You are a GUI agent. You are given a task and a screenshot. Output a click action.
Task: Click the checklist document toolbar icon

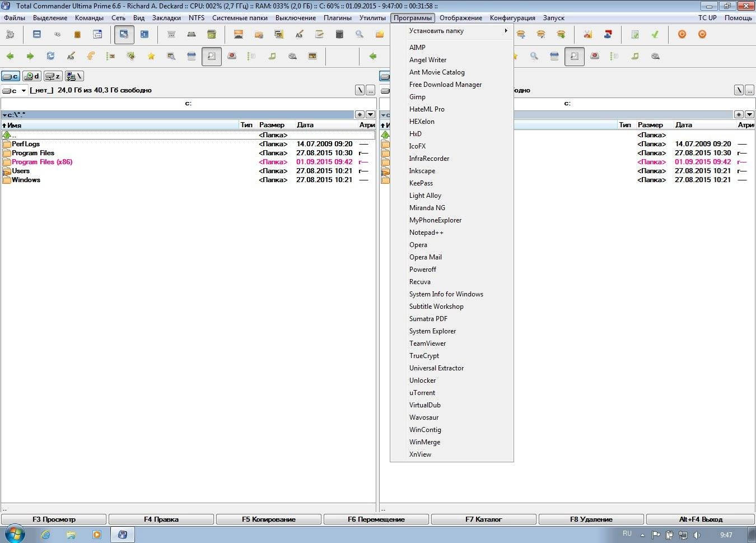click(x=635, y=35)
